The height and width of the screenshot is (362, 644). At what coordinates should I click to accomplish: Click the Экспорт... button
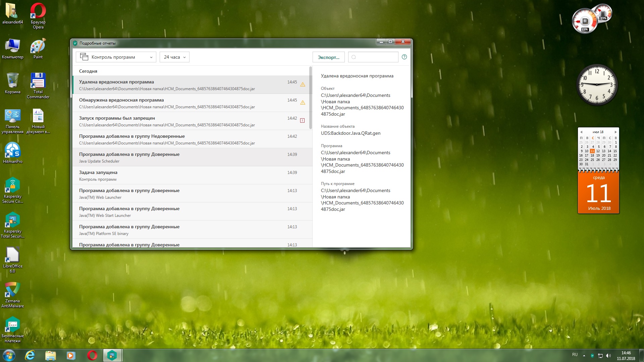click(x=328, y=57)
